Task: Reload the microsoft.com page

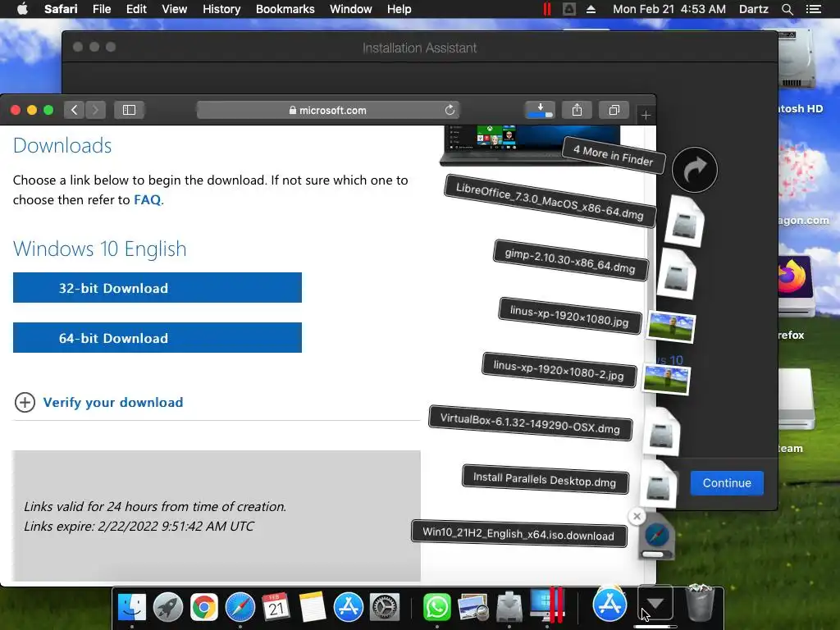Action: point(450,110)
